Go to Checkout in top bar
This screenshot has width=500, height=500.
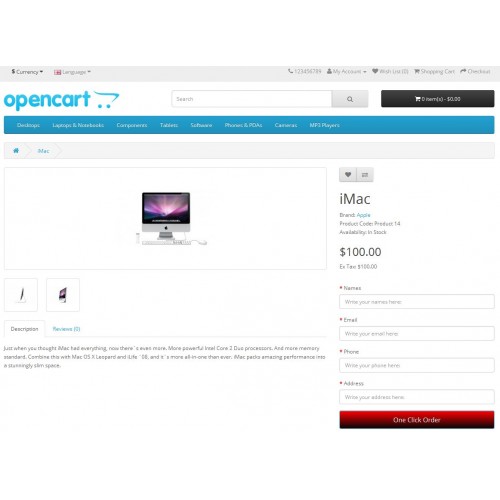click(475, 71)
